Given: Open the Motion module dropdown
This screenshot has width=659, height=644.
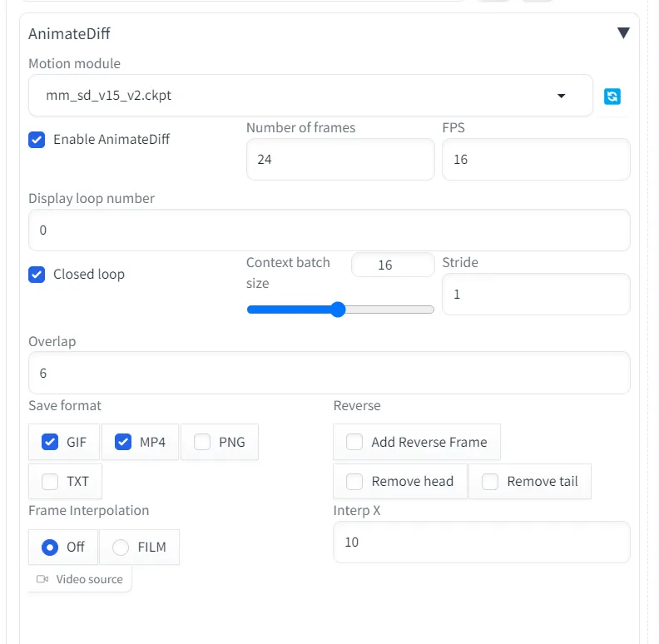Looking at the screenshot, I should tap(300, 96).
